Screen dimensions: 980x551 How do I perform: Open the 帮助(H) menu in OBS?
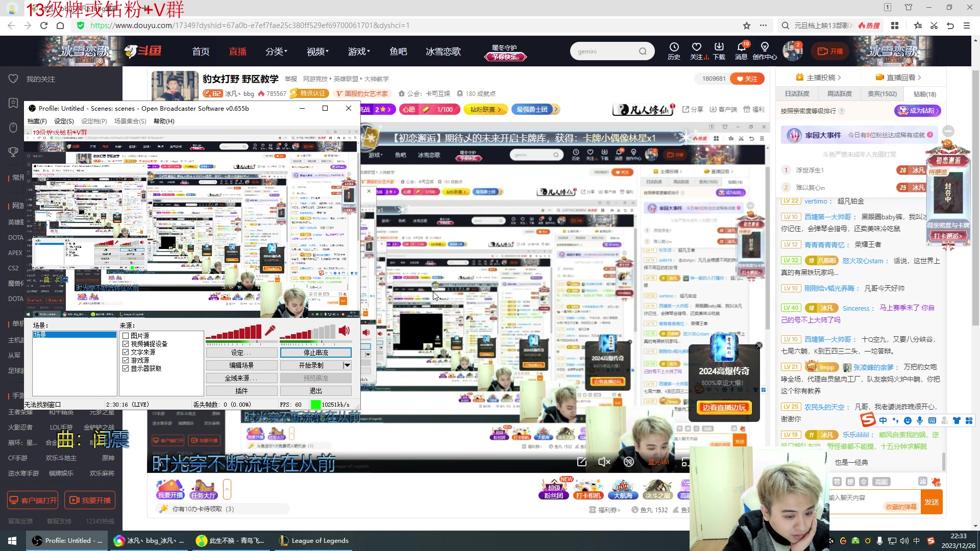point(164,121)
